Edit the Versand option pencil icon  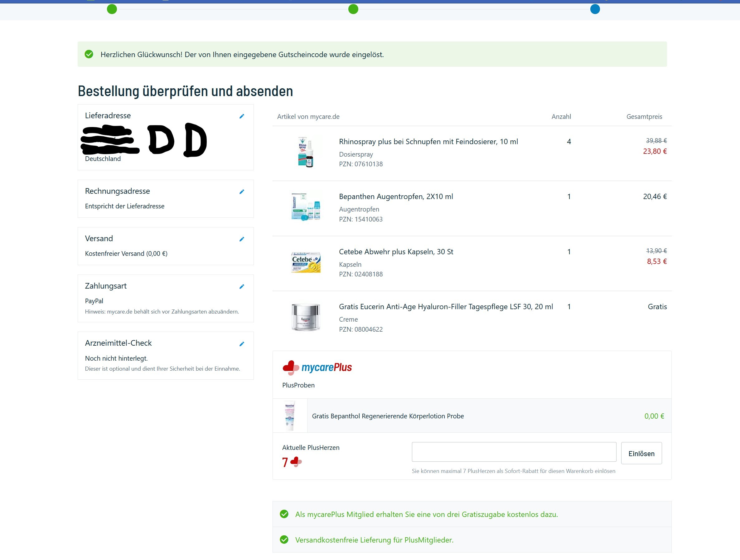[x=242, y=239]
